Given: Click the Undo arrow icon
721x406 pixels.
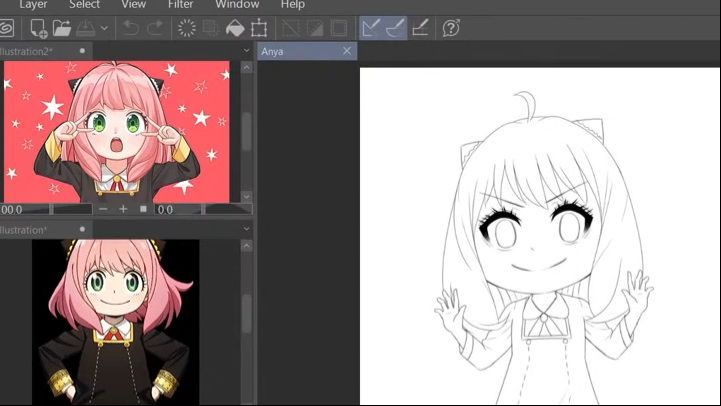Looking at the screenshot, I should click(131, 29).
